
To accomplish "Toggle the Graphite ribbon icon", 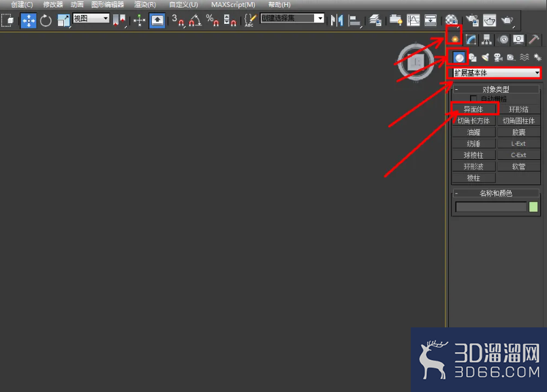I will (396, 20).
